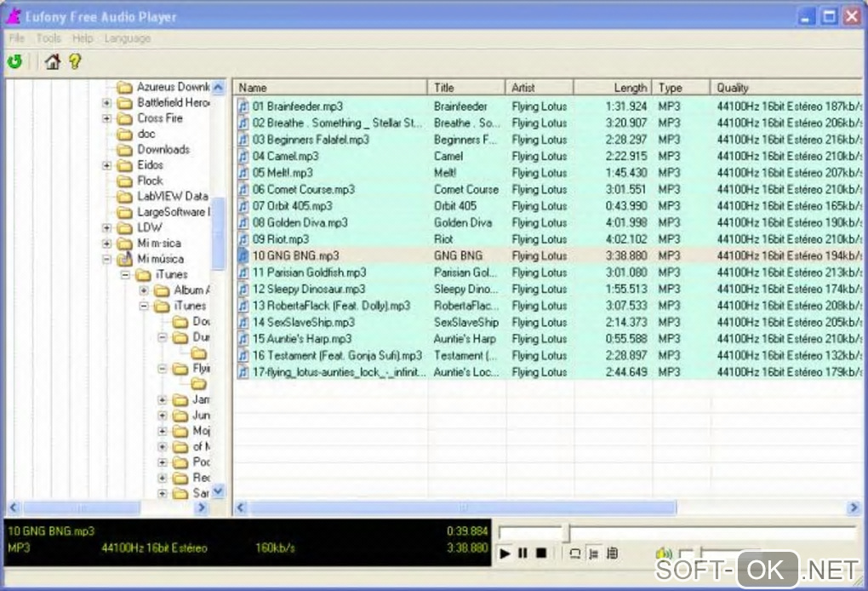
Task: Expand the Eidos folder in tree
Action: 106,165
